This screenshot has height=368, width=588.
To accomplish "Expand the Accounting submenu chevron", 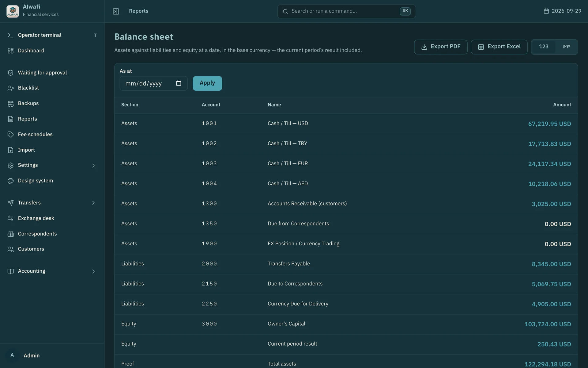I will click(x=93, y=271).
